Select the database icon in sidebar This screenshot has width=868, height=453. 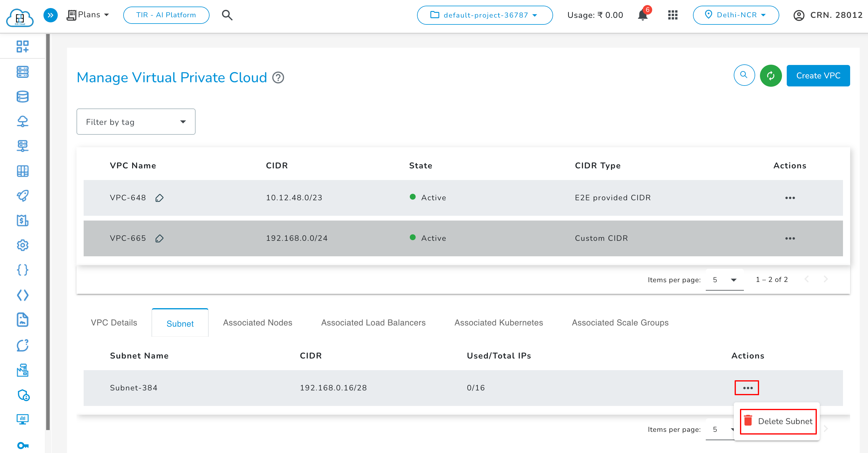click(22, 97)
